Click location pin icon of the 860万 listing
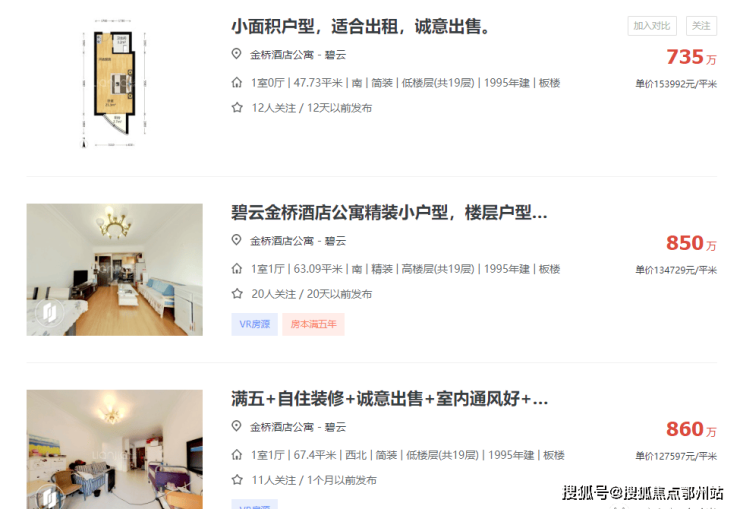Viewport: 740px width, 509px height. 236,426
